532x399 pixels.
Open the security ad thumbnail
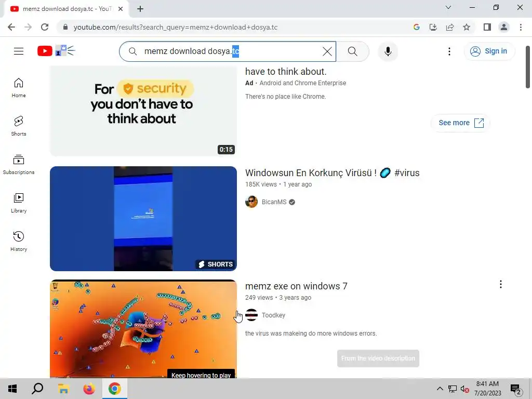(x=143, y=111)
